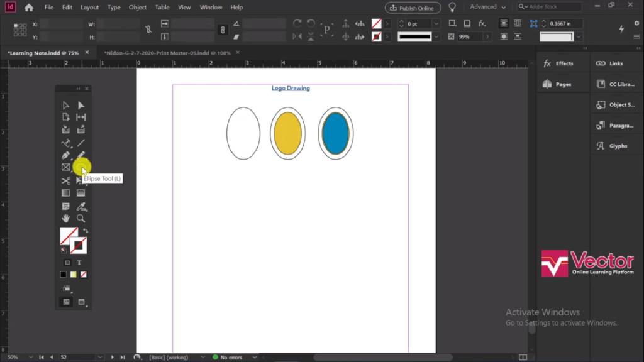The width and height of the screenshot is (644, 362).
Task: Expand the fill color options arrow
Action: point(387,23)
